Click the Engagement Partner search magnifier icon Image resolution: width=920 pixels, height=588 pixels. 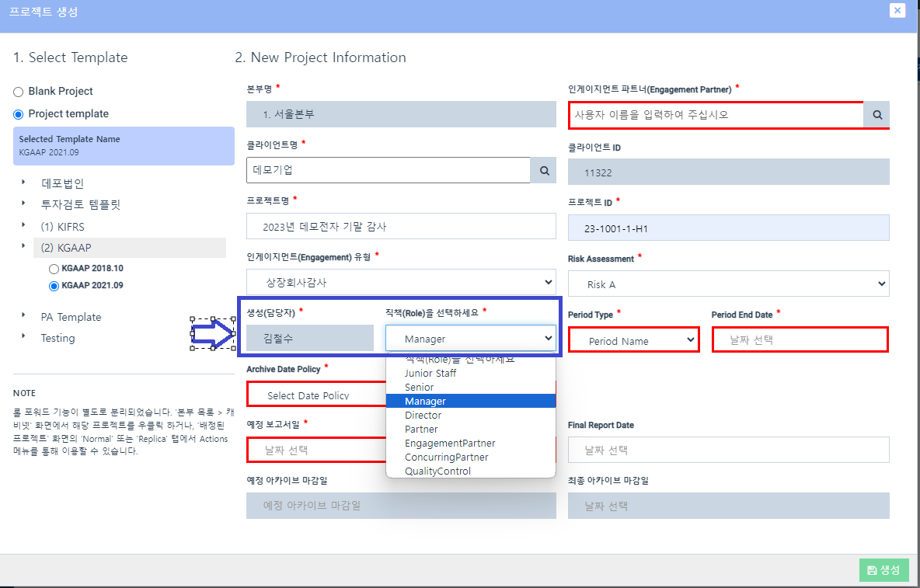[876, 114]
